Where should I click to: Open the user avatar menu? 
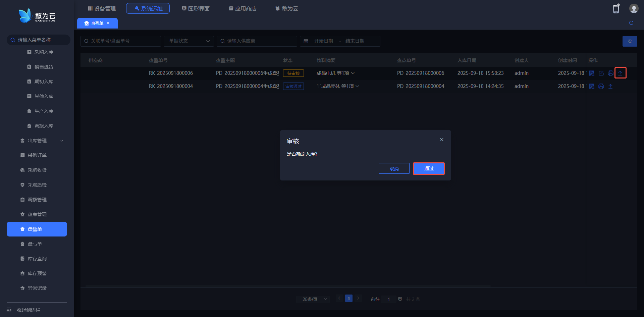pos(634,8)
